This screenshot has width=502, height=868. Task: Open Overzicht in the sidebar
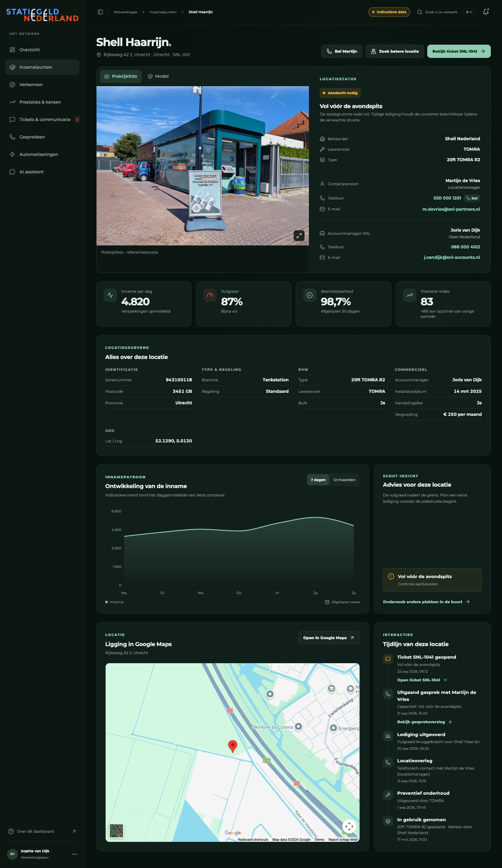pyautogui.click(x=42, y=50)
